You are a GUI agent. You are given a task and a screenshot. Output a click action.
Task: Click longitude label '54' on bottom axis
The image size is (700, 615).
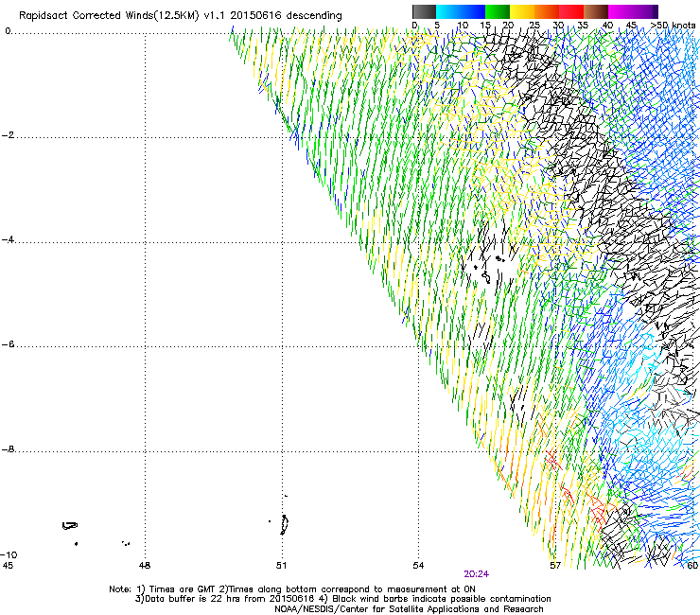(x=418, y=566)
